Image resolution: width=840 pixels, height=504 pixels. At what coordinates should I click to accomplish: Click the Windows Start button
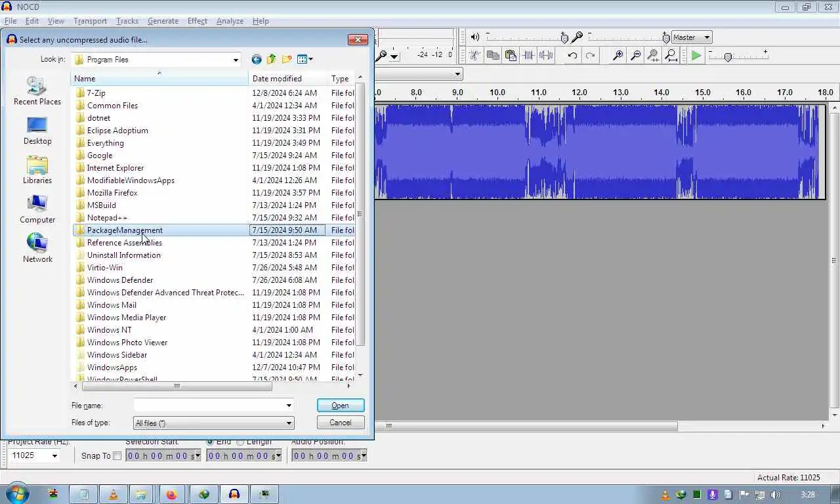[17, 493]
